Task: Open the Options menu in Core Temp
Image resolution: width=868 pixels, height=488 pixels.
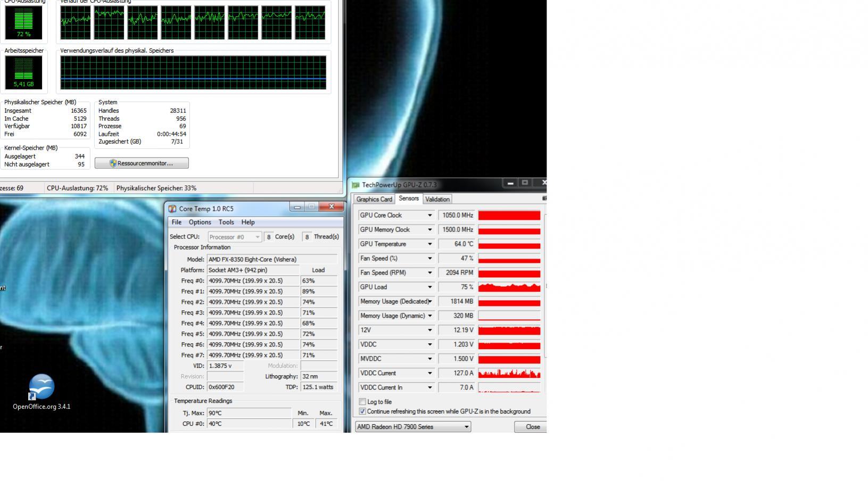Action: pyautogui.click(x=200, y=222)
